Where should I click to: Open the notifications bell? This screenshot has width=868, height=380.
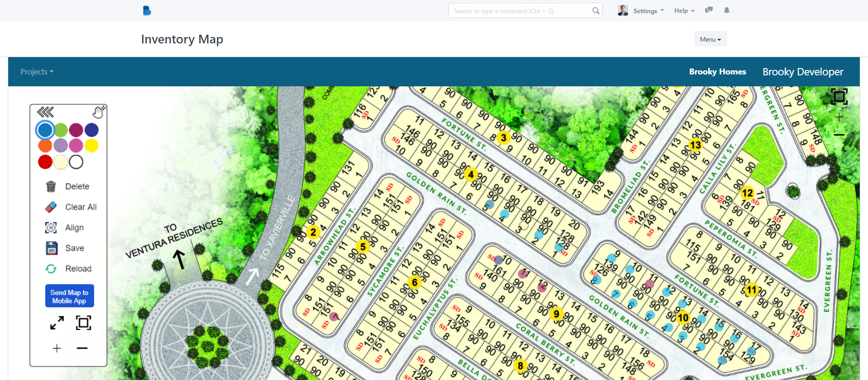pyautogui.click(x=727, y=11)
